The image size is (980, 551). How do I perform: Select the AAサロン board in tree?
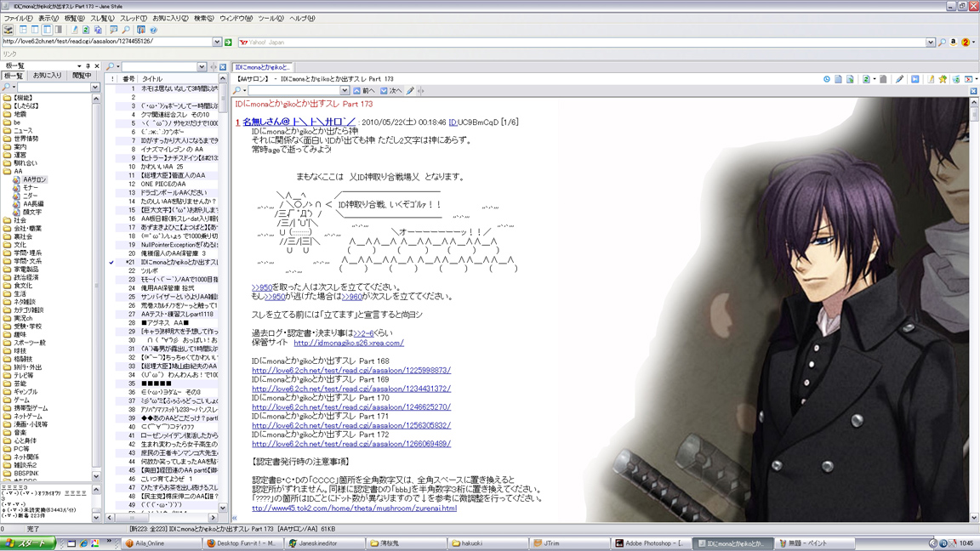(34, 180)
